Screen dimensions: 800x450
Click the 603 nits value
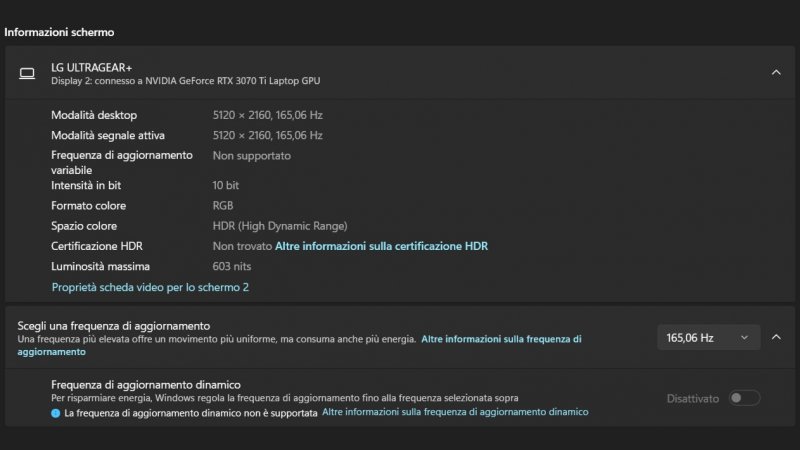(232, 266)
